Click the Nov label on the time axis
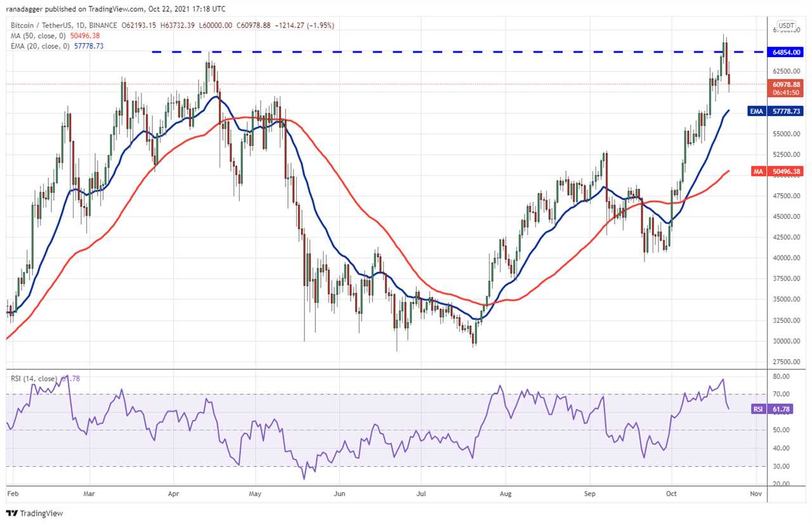 point(755,493)
